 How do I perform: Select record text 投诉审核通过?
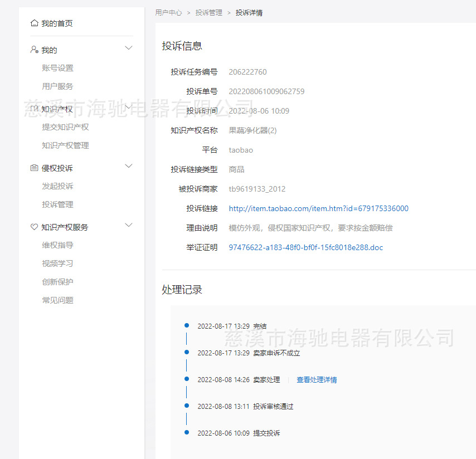pos(273,407)
